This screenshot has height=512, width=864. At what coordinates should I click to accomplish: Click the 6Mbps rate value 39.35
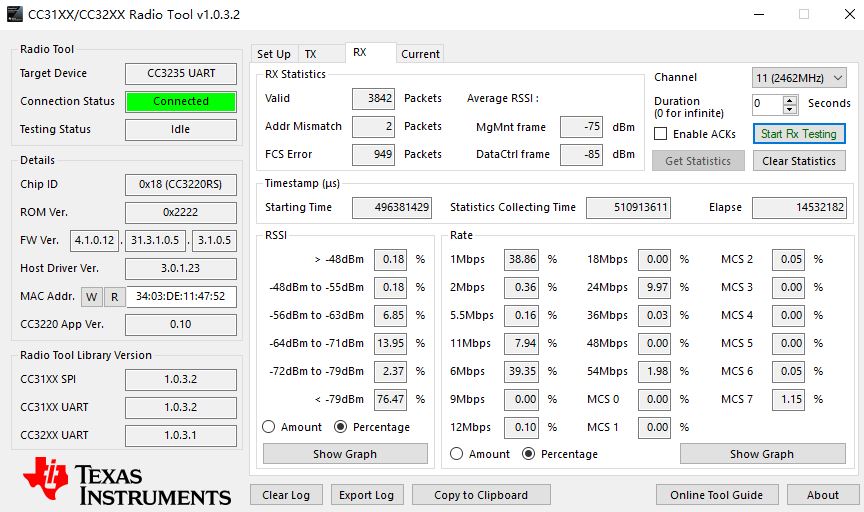coord(521,371)
